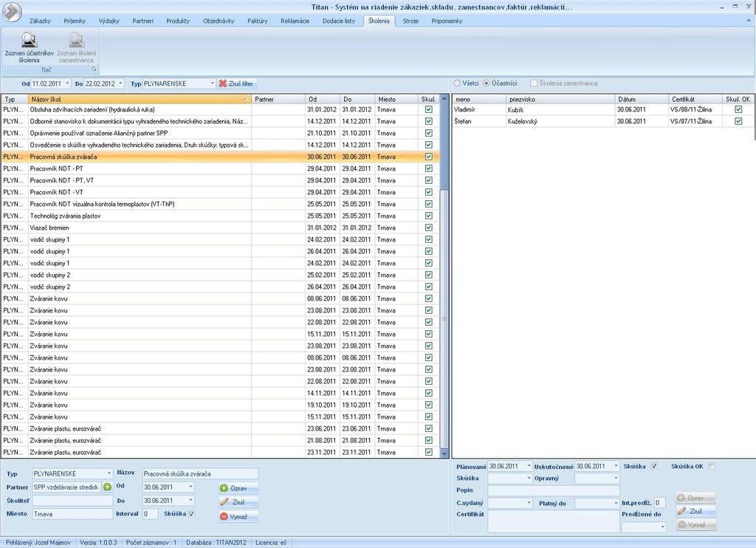Click Vymaž in participant panel
This screenshot has width=756, height=548.
click(x=695, y=525)
